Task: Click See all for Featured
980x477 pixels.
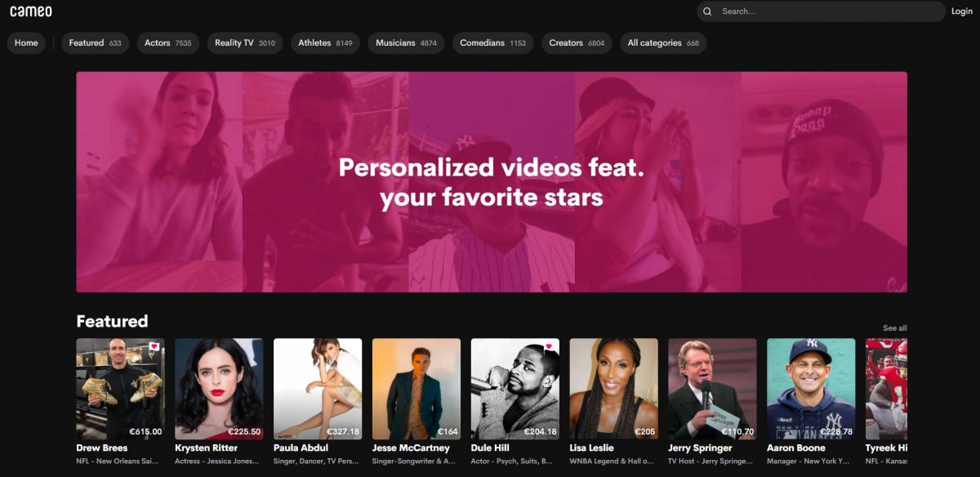Action: click(x=894, y=328)
